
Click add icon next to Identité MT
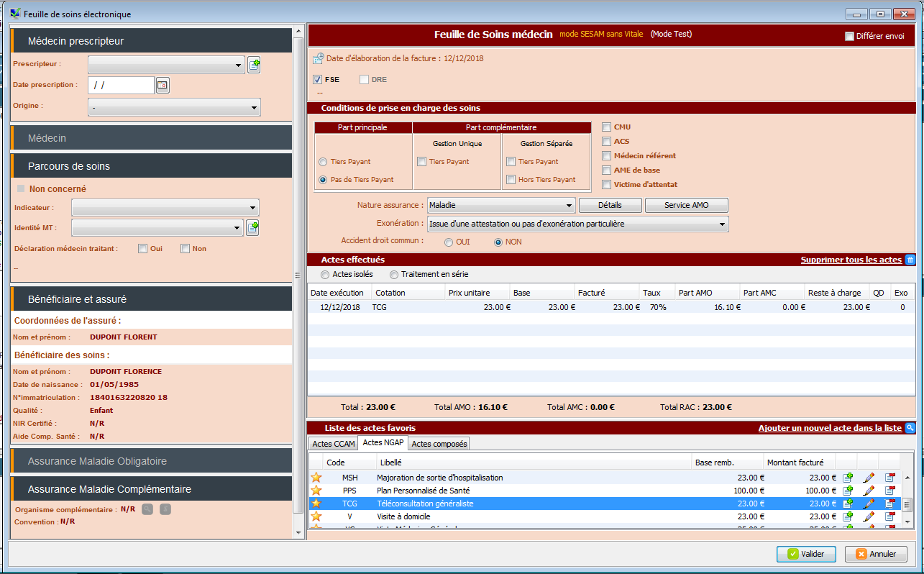pos(252,228)
